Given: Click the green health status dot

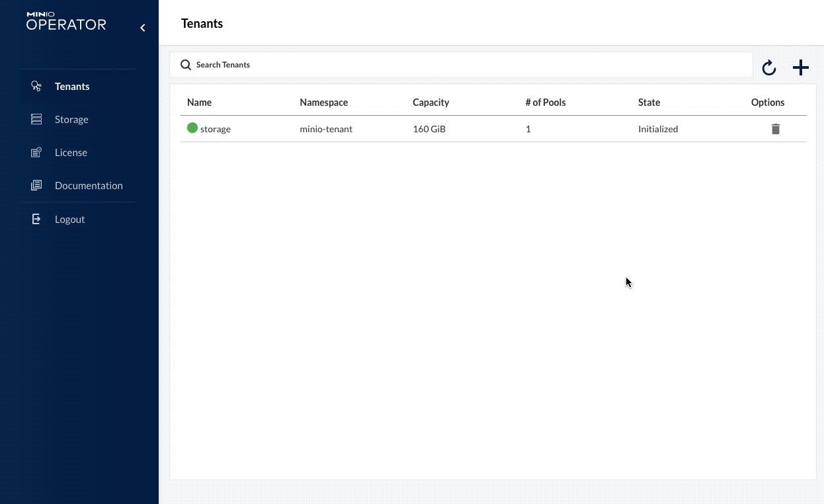Looking at the screenshot, I should tap(192, 128).
